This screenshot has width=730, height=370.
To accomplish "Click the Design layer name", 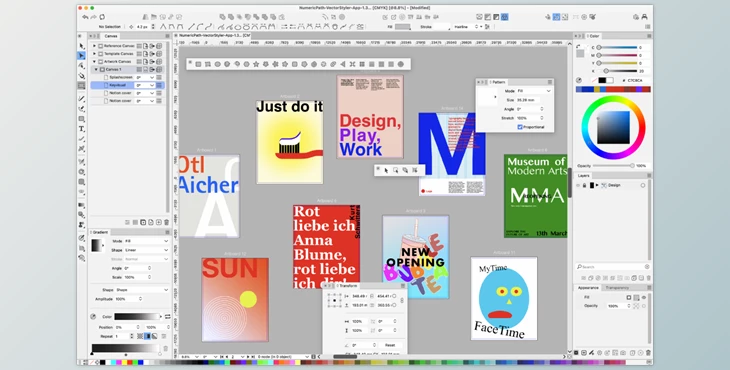I will (x=614, y=185).
